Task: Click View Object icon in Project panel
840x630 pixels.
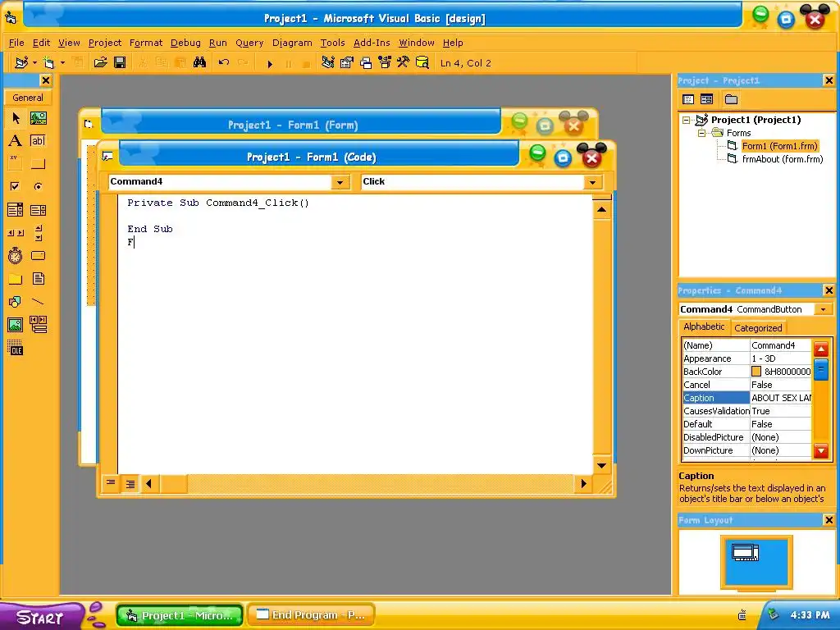Action: [x=706, y=99]
